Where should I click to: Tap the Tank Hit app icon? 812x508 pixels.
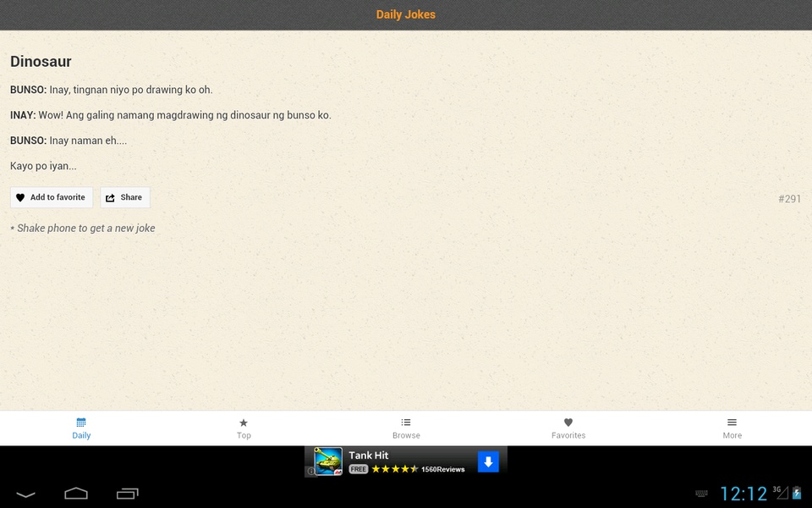(328, 461)
